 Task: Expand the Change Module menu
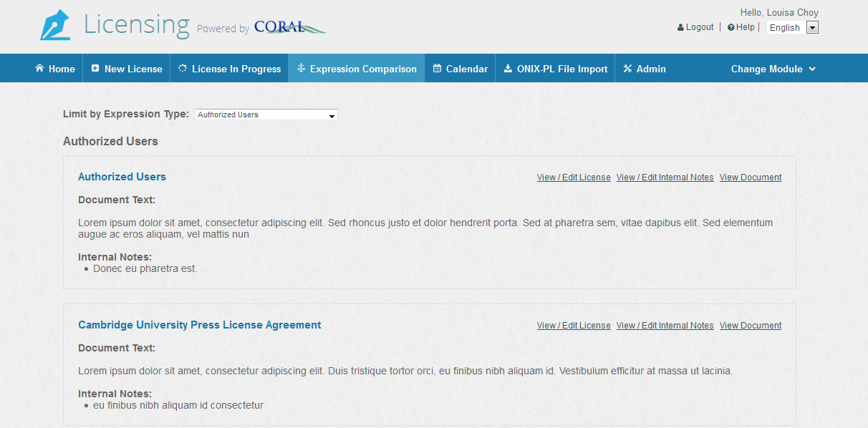(x=773, y=69)
